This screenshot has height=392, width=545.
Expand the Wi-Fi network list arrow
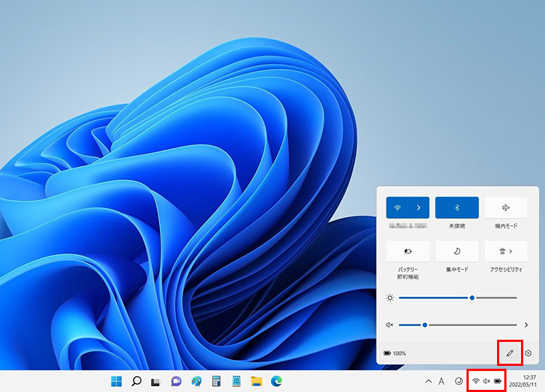click(419, 208)
